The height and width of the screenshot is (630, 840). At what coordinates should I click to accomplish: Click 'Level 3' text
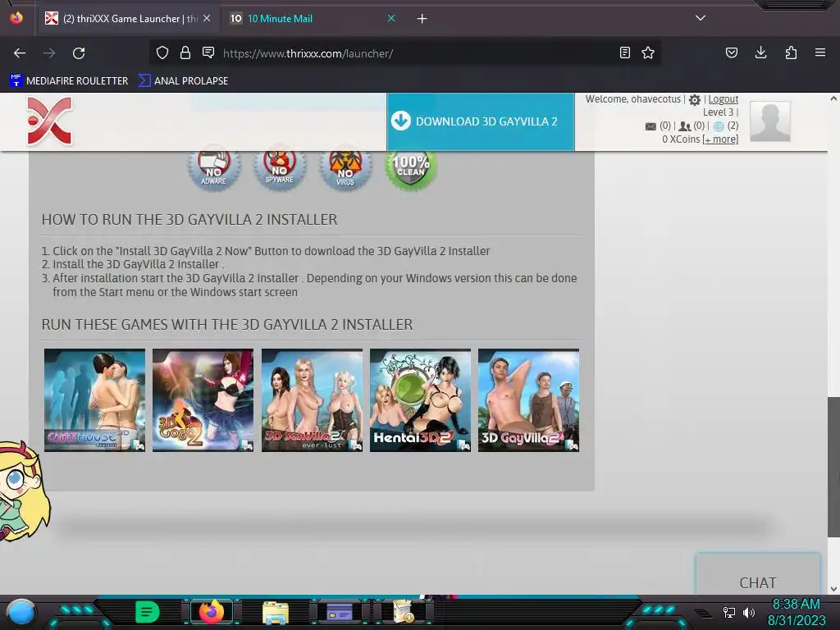coord(719,112)
